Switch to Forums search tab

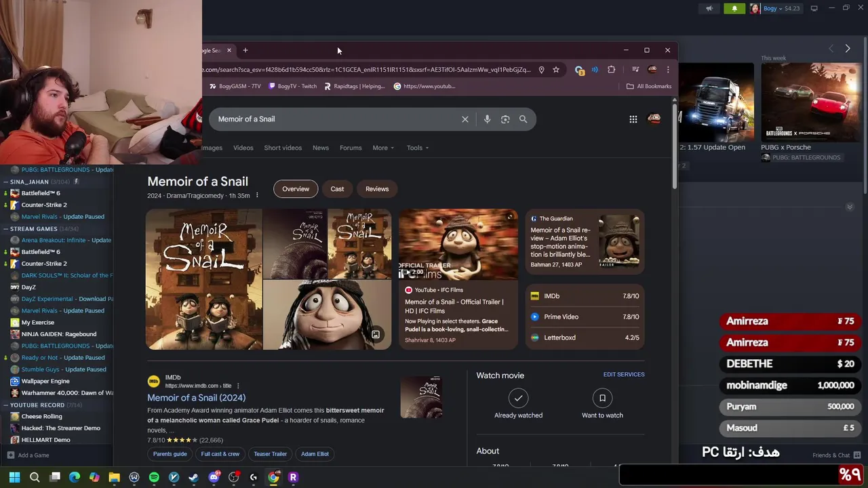click(351, 148)
